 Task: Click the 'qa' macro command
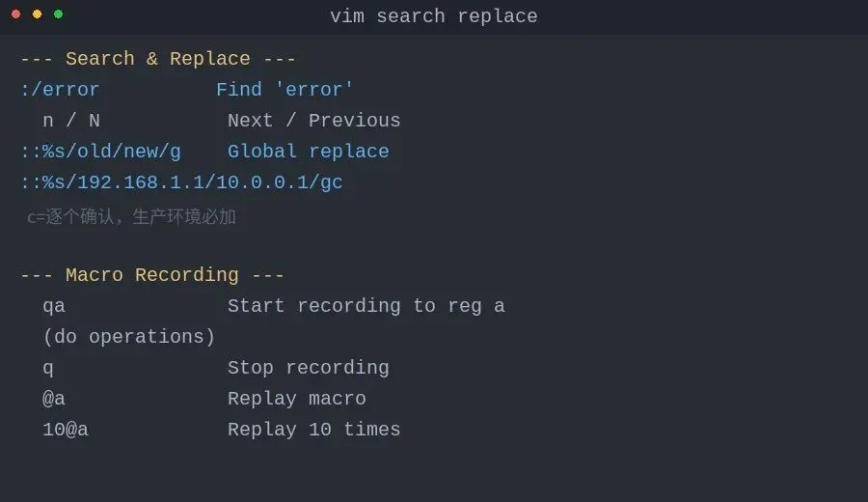click(54, 306)
